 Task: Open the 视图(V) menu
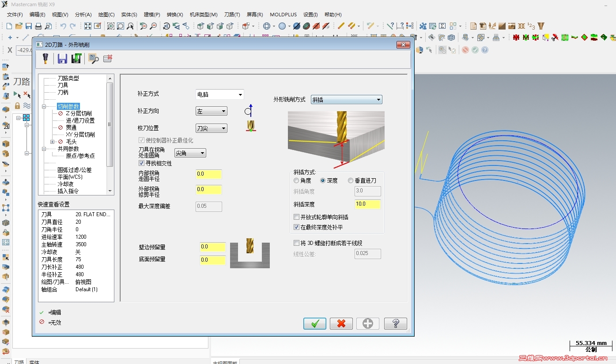(x=60, y=15)
